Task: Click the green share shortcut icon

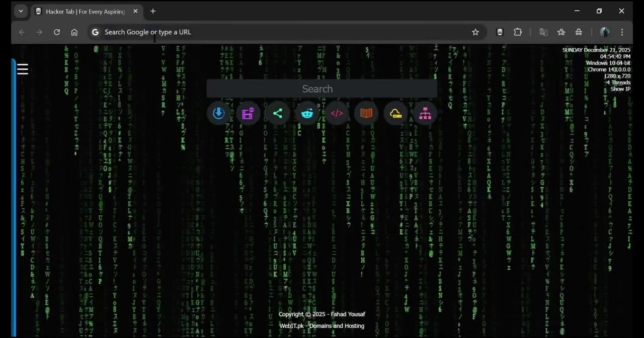Action: click(x=278, y=114)
